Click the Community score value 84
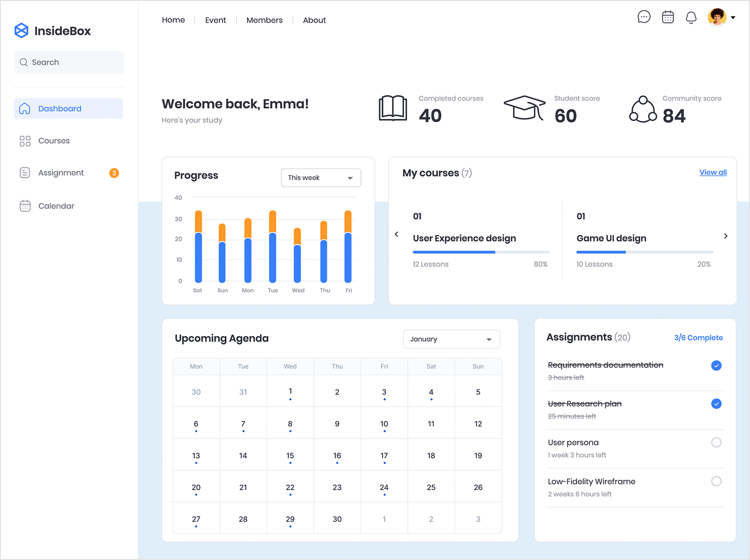 click(674, 116)
